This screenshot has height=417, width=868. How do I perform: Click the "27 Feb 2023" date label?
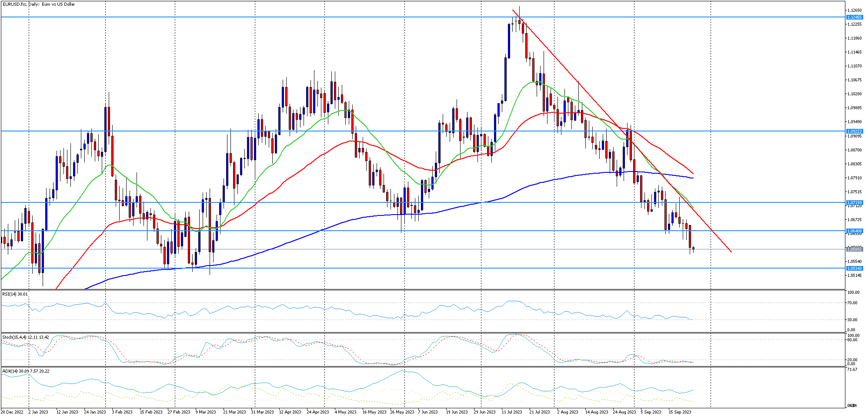pos(179,412)
